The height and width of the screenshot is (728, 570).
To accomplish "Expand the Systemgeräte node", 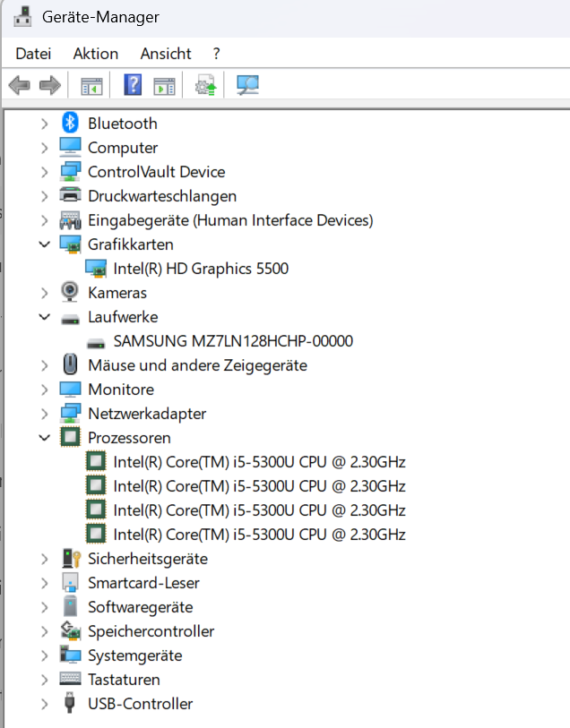I will pos(44,655).
